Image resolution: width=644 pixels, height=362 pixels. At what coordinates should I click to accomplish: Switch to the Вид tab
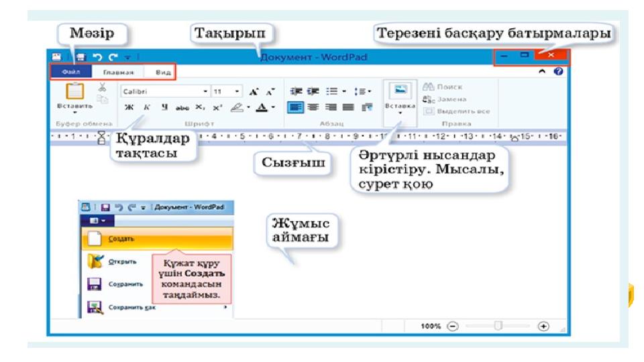[163, 72]
